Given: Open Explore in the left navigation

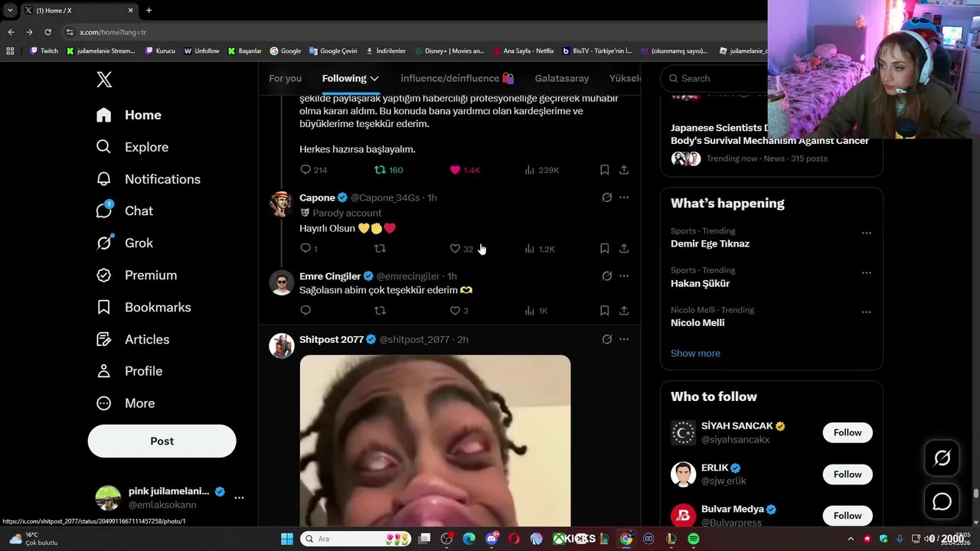Looking at the screenshot, I should pos(132,147).
